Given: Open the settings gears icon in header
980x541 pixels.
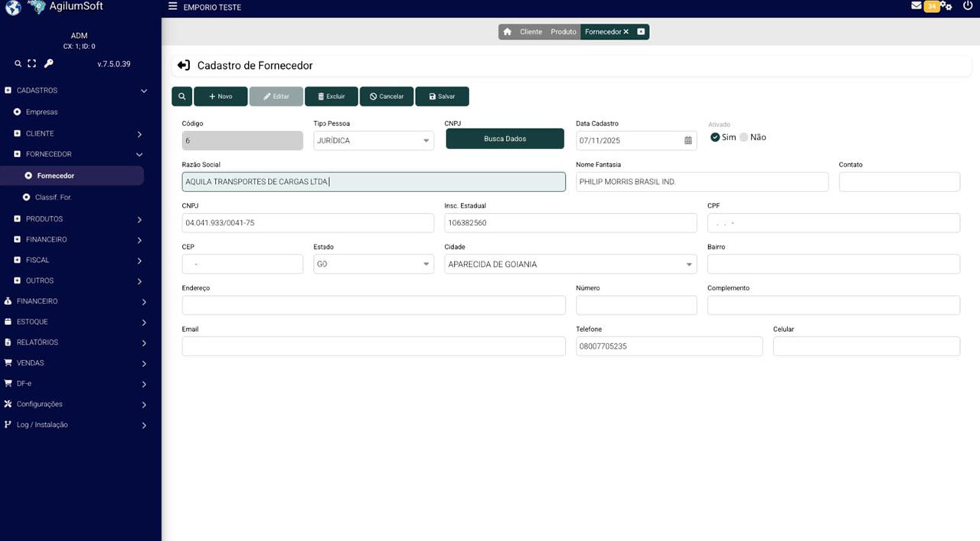Looking at the screenshot, I should (x=947, y=6).
